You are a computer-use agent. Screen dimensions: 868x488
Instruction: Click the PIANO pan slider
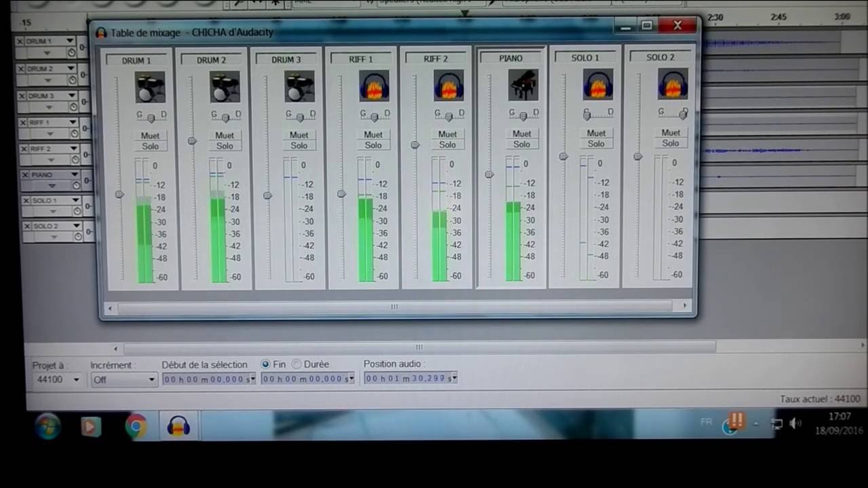click(x=523, y=115)
